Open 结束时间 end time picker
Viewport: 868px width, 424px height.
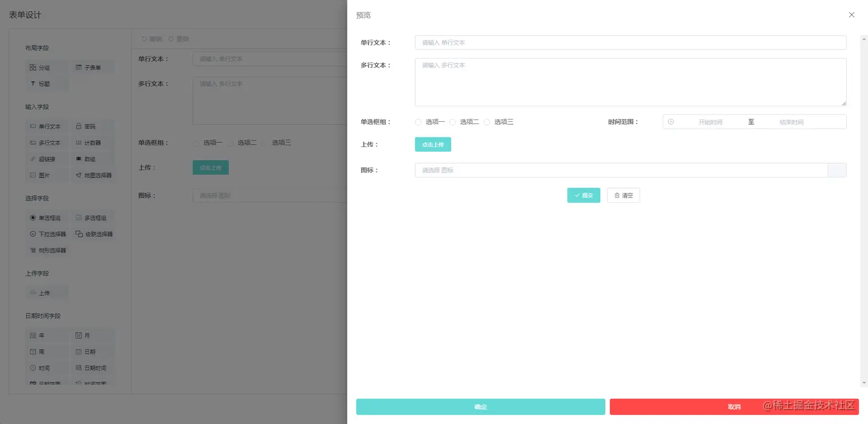pos(792,122)
